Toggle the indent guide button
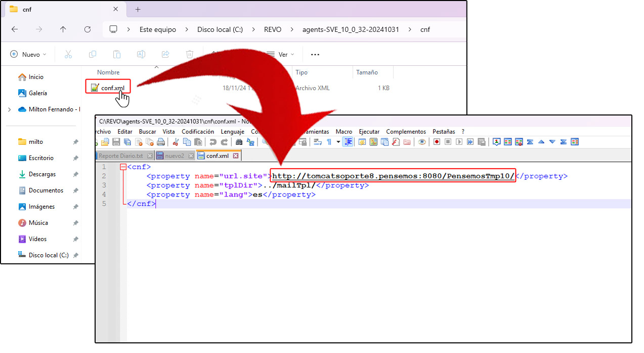Image resolution: width=644 pixels, height=353 pixels. [348, 142]
